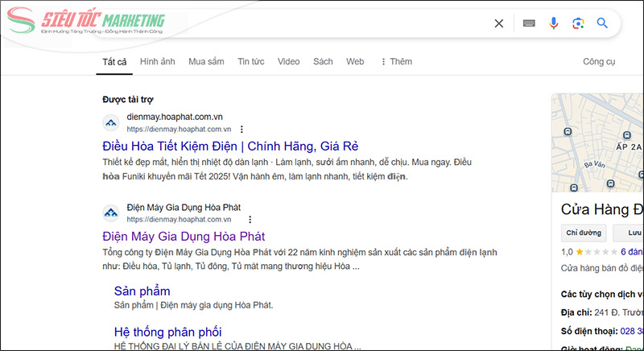644x351 pixels.
Task: Click the favicon of the sponsored dienmay.hoaphat.com.vn result
Action: pyautogui.click(x=111, y=122)
